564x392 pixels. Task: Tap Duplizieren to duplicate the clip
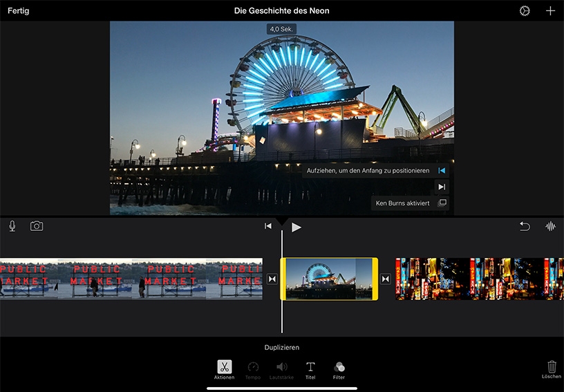281,347
